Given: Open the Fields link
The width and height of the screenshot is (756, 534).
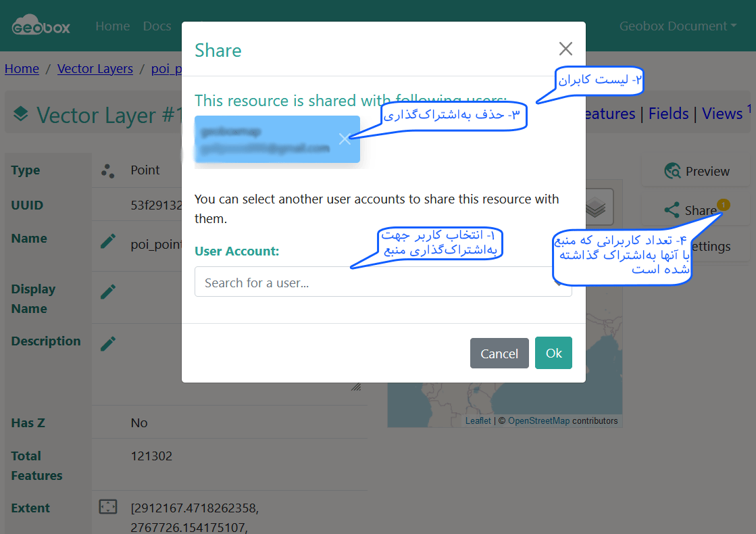Looking at the screenshot, I should (668, 114).
